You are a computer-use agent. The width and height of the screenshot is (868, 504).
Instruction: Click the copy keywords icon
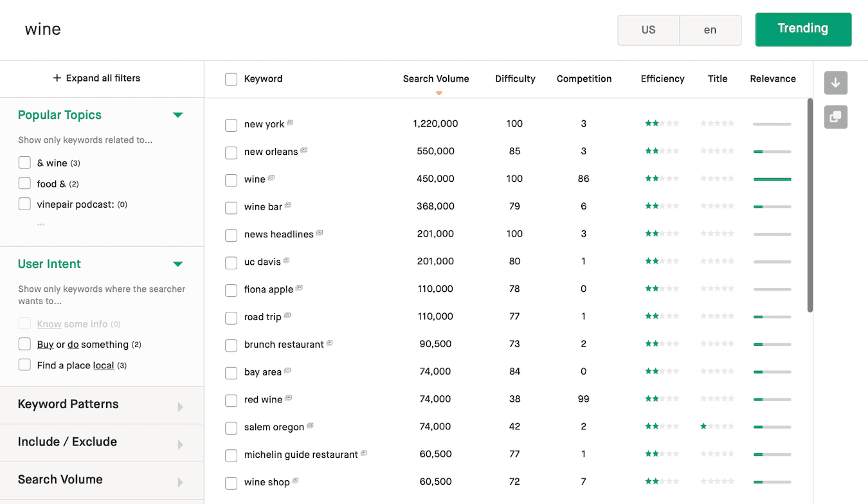coord(836,117)
